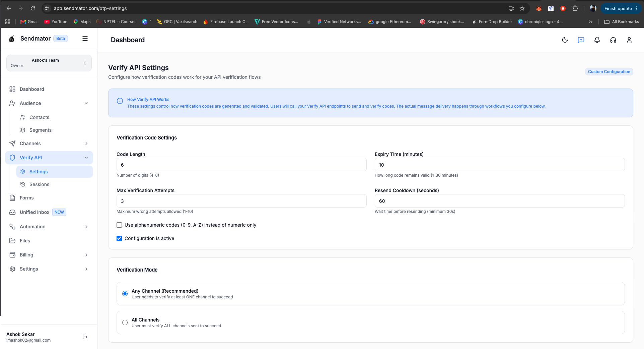Click the Dashboard grid icon in sidebar
Viewport: 644px width, 349px height.
pyautogui.click(x=12, y=89)
